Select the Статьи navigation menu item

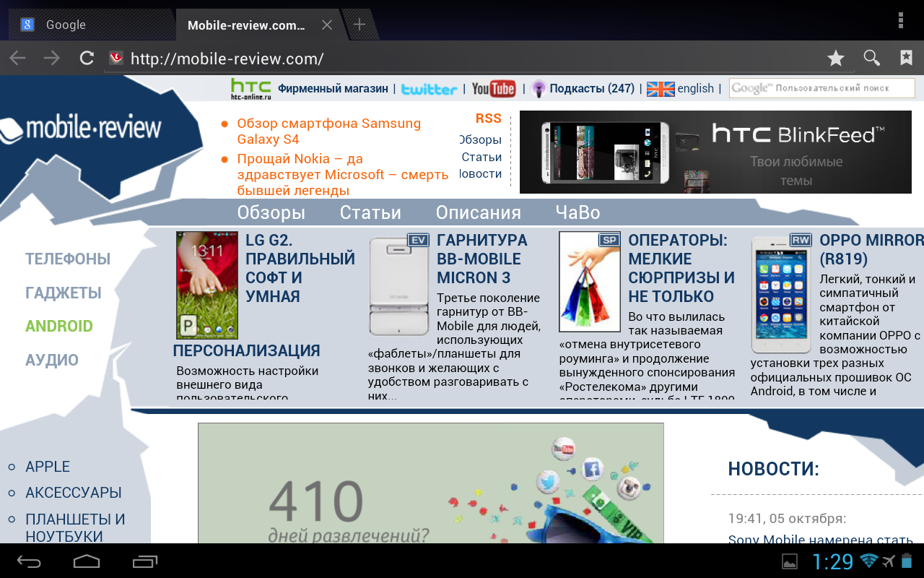click(x=370, y=212)
